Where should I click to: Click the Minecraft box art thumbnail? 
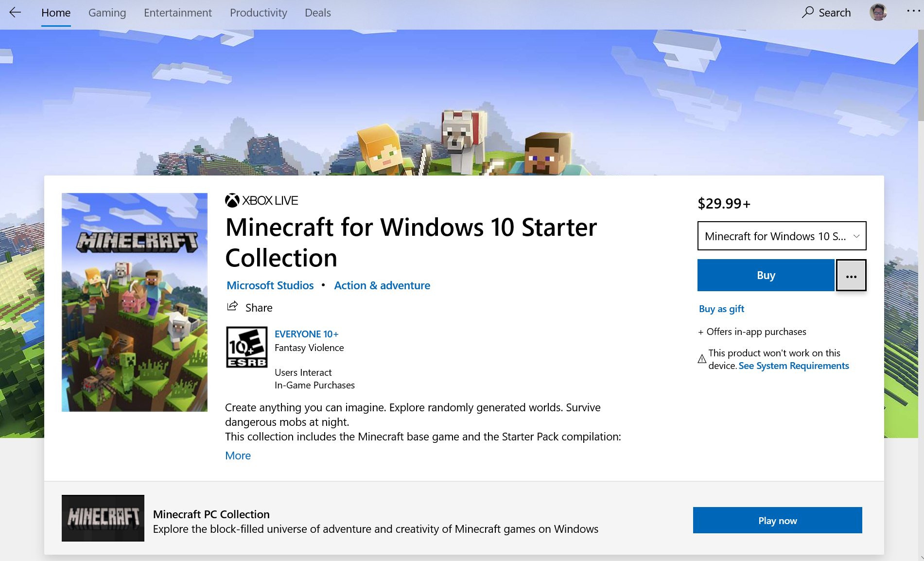135,302
